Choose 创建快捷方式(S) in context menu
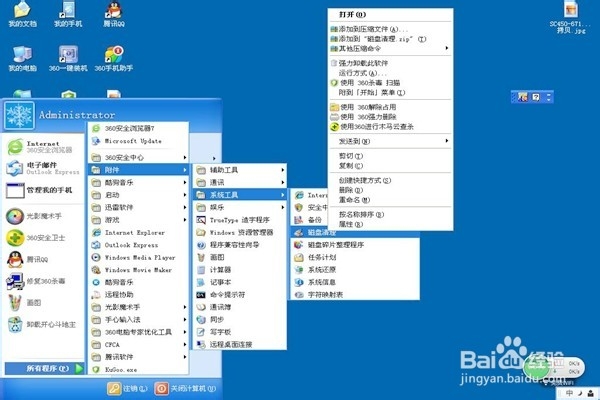The image size is (600, 400). 390,180
